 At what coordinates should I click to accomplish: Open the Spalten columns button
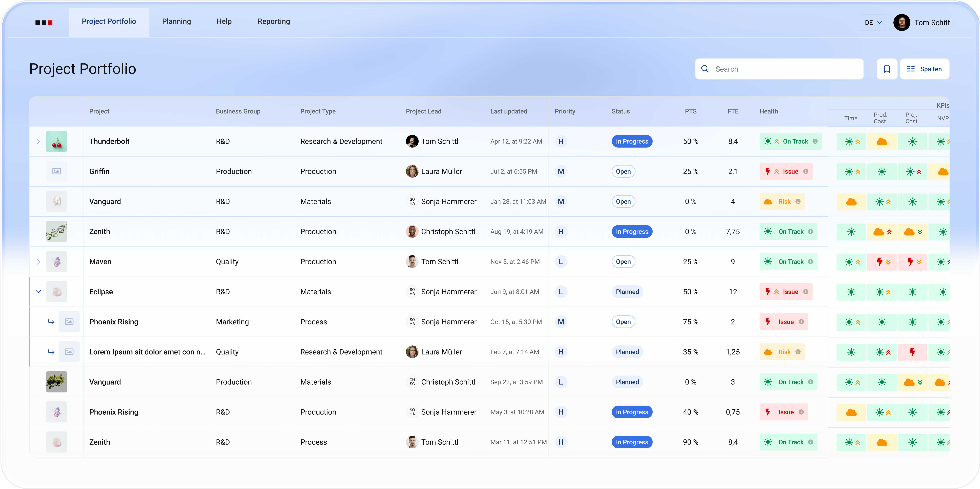pos(924,69)
